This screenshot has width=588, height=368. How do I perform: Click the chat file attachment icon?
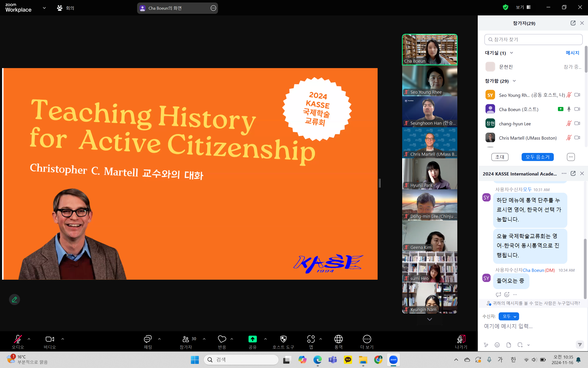click(x=509, y=345)
